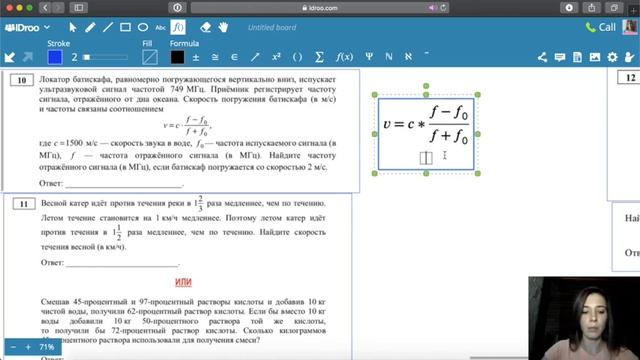Open the IDroo main menu dropdown
Viewport: 640px width, 360px height.
pos(27,28)
